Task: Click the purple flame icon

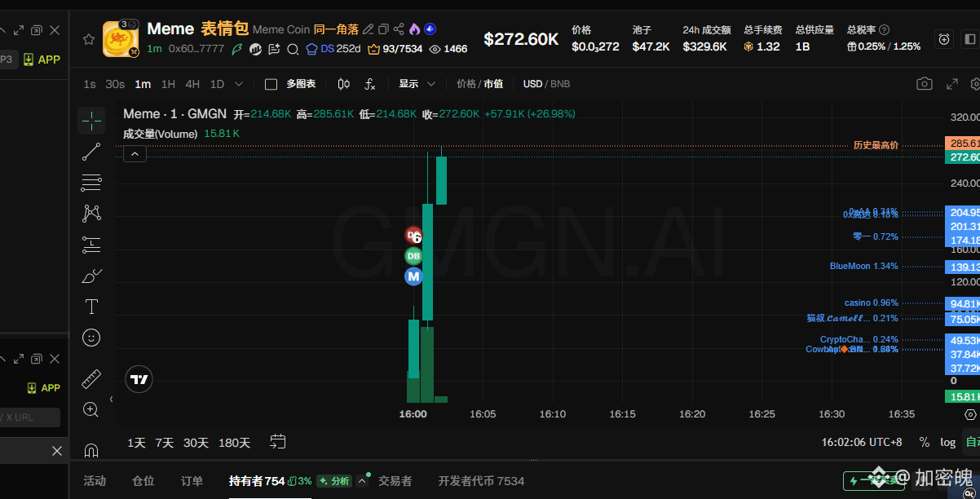Action: [x=414, y=29]
